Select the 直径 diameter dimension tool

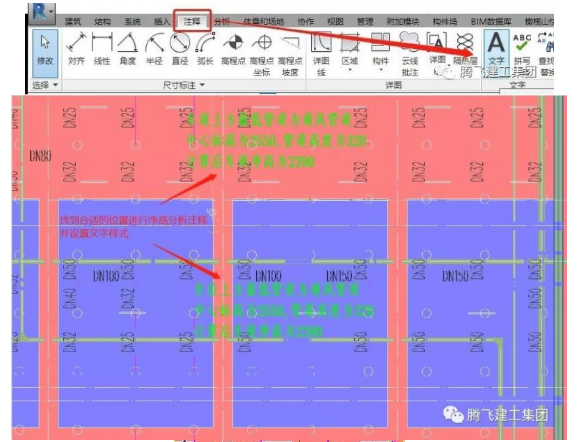click(180, 49)
